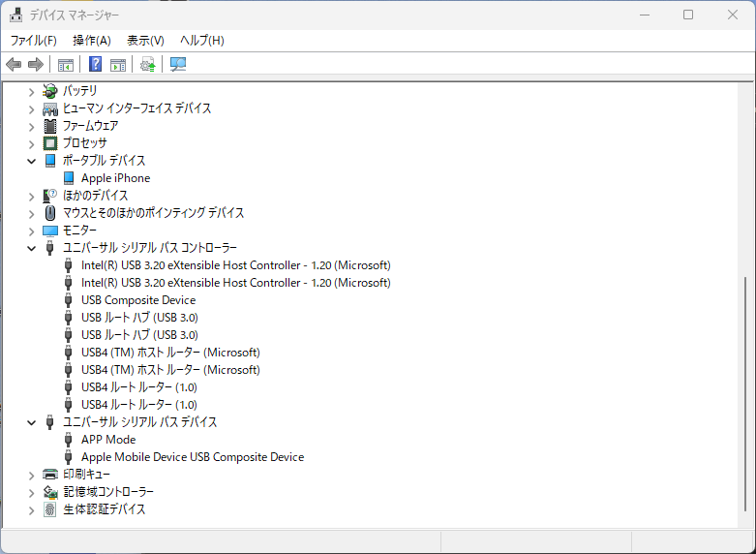Click the USB plug icon beside USB Composite Device

pos(69,300)
